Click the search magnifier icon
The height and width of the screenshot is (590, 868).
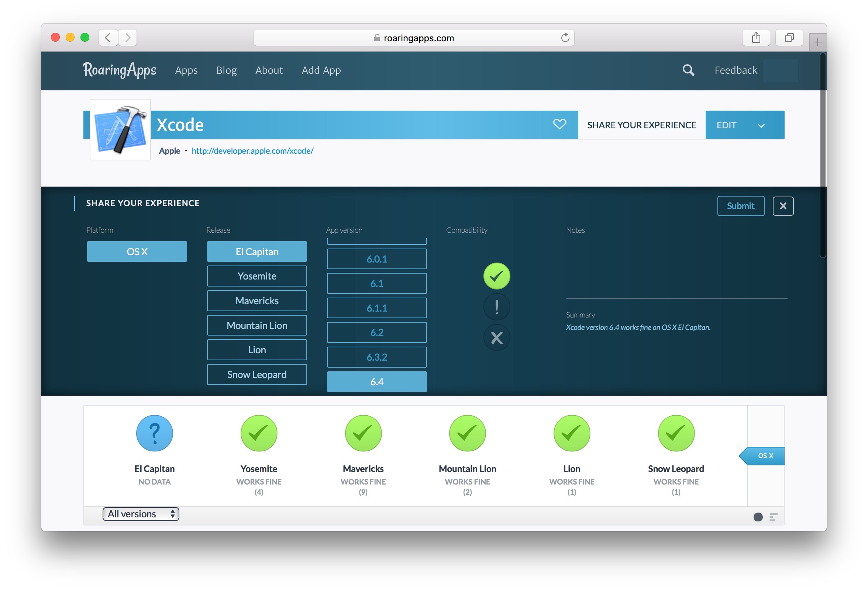point(688,70)
